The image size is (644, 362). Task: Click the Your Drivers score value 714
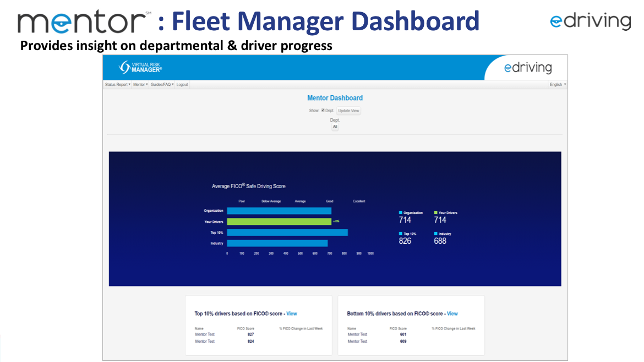(440, 220)
